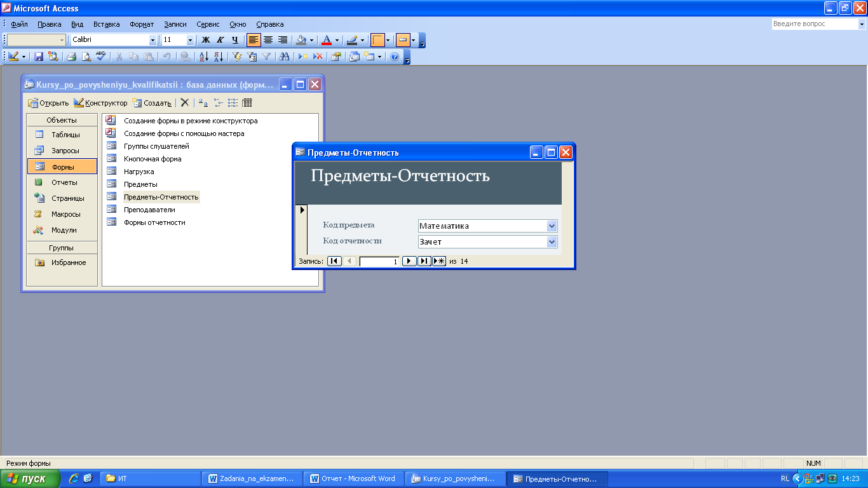Open the View mode dropdown arrow

(24, 57)
